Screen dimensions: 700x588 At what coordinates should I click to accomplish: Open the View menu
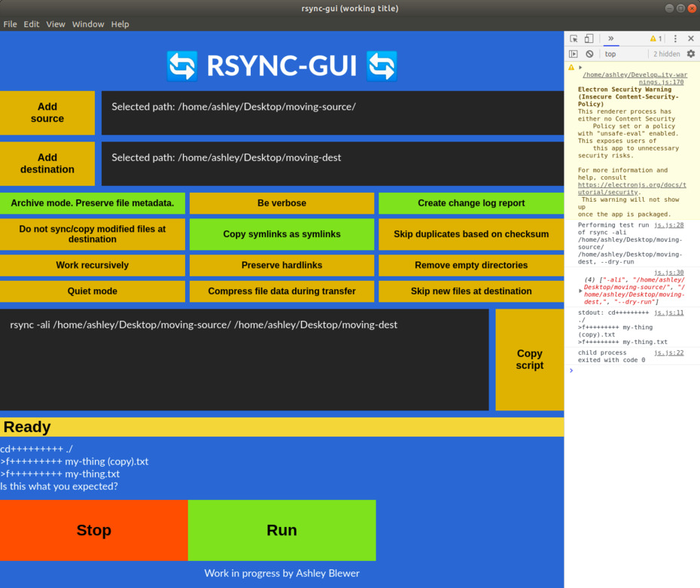(x=56, y=24)
